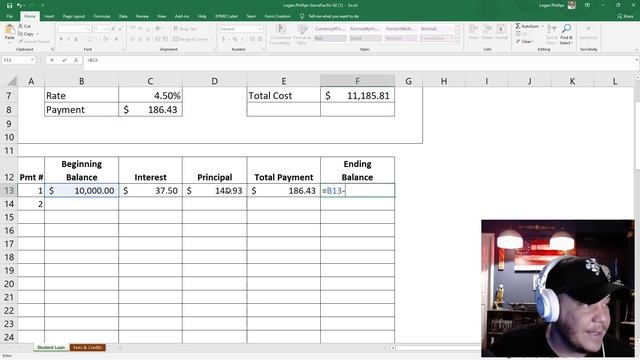The image size is (640, 360).
Task: Click the Clear eraser button
Action: coord(524,42)
